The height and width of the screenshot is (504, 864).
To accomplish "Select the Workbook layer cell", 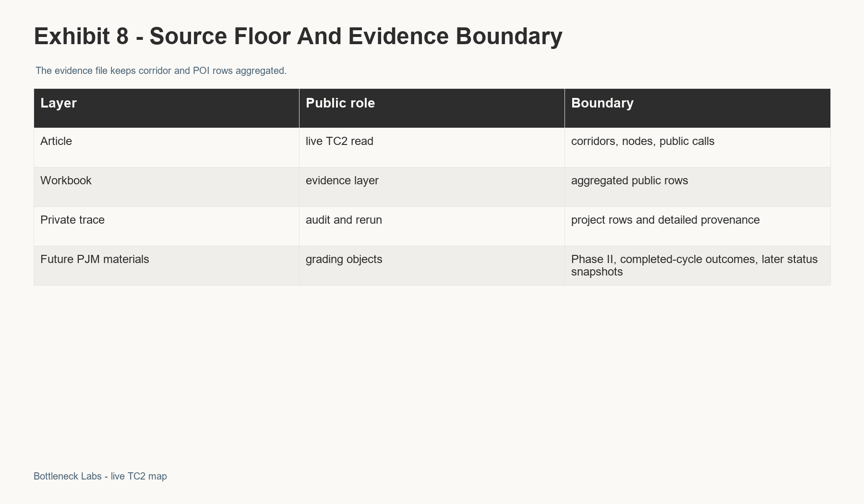I will point(166,187).
